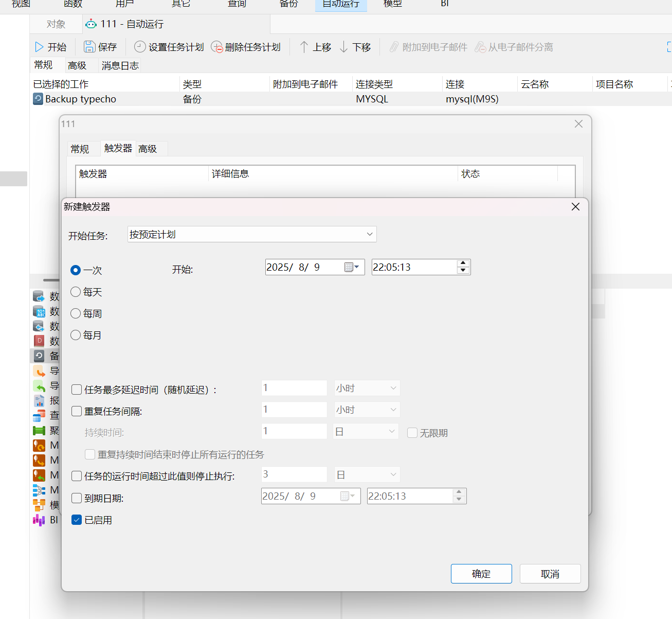Click the 保存 (Save) floppy disk icon
Screen dimensions: 672x619
click(x=89, y=47)
